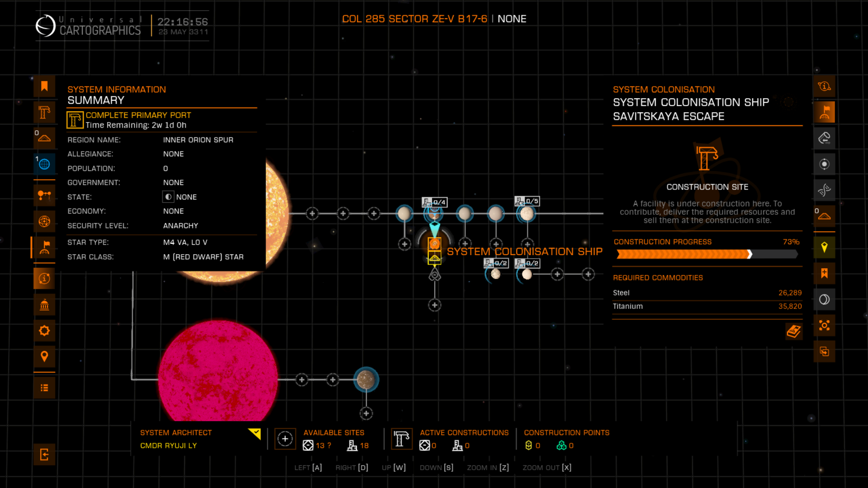Open the colonisation flag tab in the left sidebar
This screenshot has height=488, width=868.
click(x=44, y=247)
